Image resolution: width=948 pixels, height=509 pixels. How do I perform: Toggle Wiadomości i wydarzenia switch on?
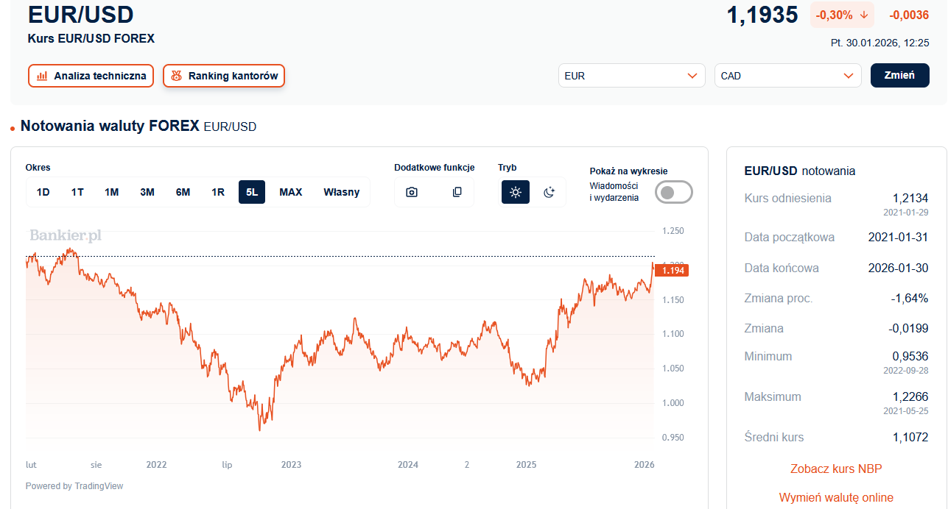point(674,192)
